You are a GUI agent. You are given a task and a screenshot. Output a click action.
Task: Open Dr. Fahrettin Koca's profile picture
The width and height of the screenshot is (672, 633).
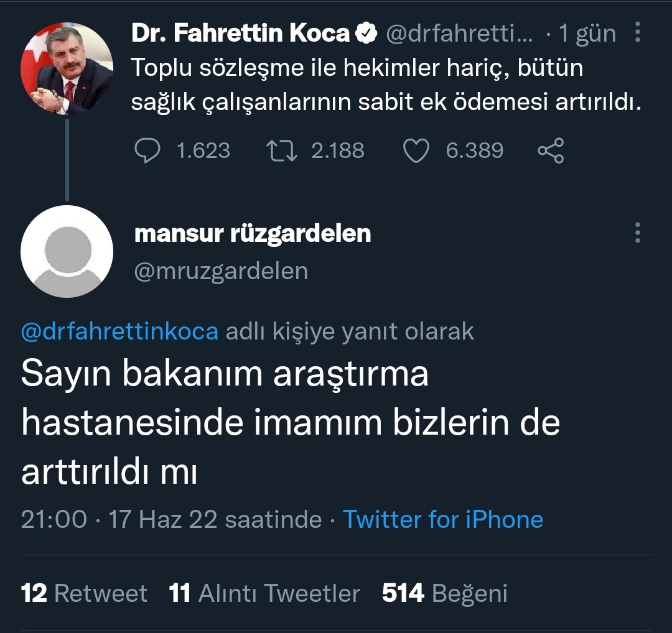(67, 69)
